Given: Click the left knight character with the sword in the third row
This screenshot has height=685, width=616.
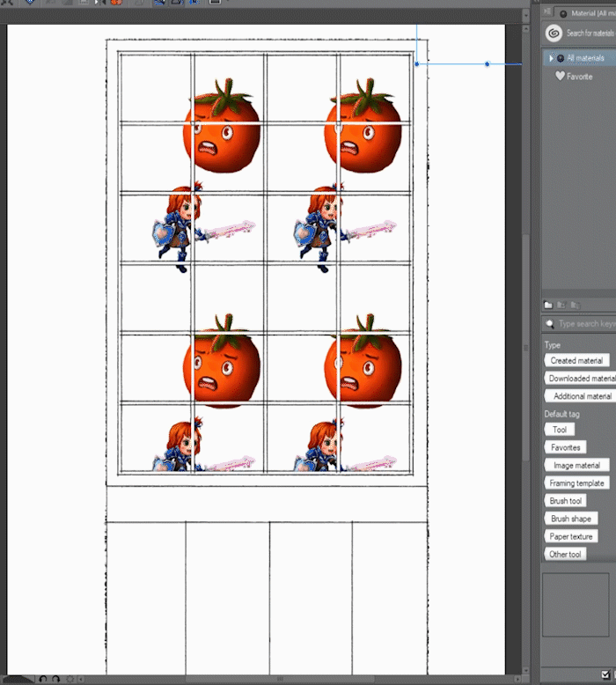Looking at the screenshot, I should pyautogui.click(x=204, y=227).
